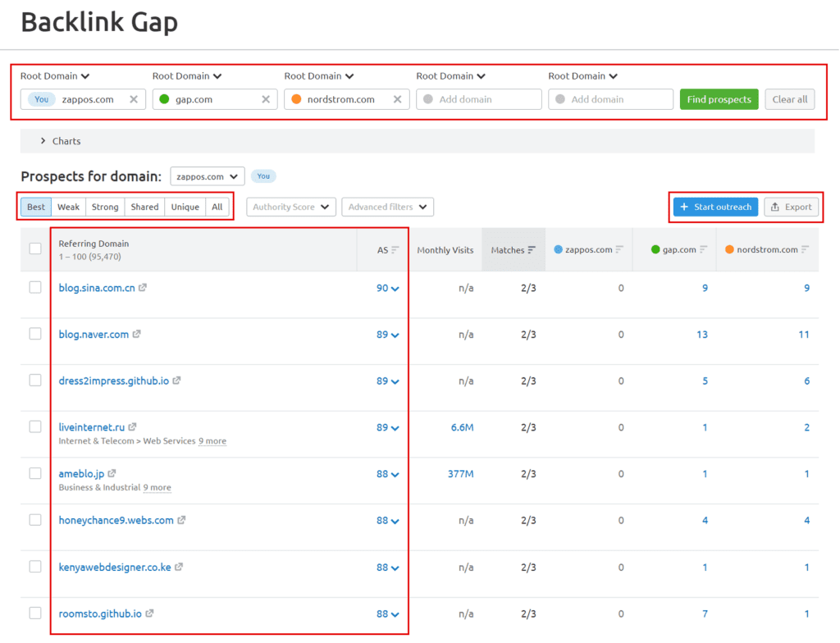Click the zappos.com domain input field
840x643 pixels.
click(x=83, y=99)
